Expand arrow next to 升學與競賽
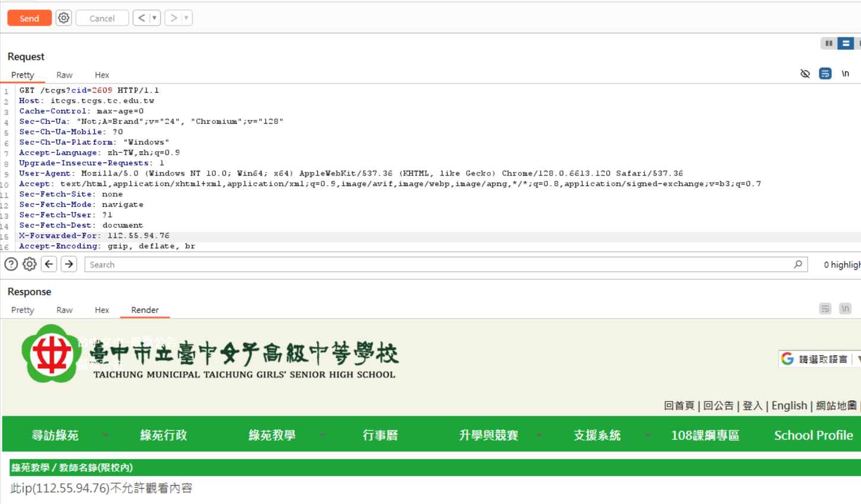Viewport: 861px width, 504px height. coord(539,435)
